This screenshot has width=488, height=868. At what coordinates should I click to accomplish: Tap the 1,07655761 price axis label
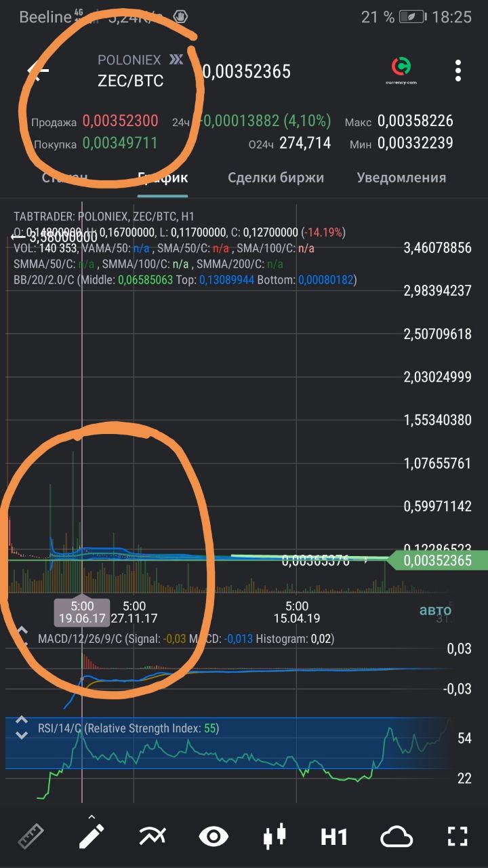(x=437, y=464)
